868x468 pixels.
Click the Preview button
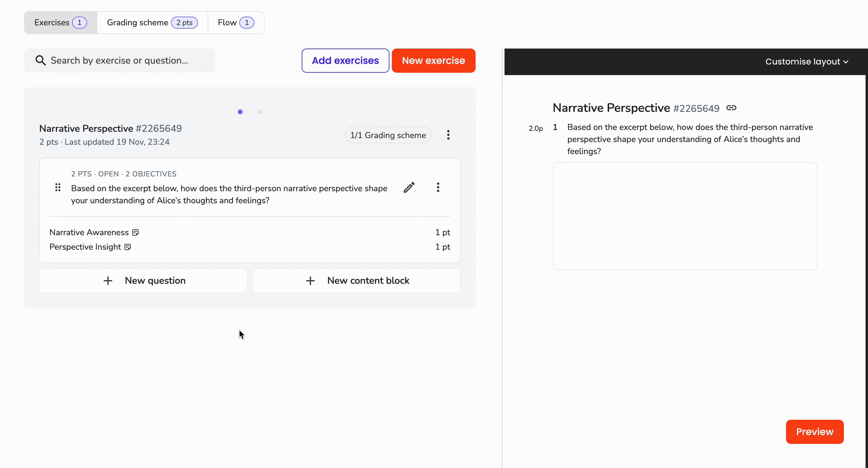(814, 432)
